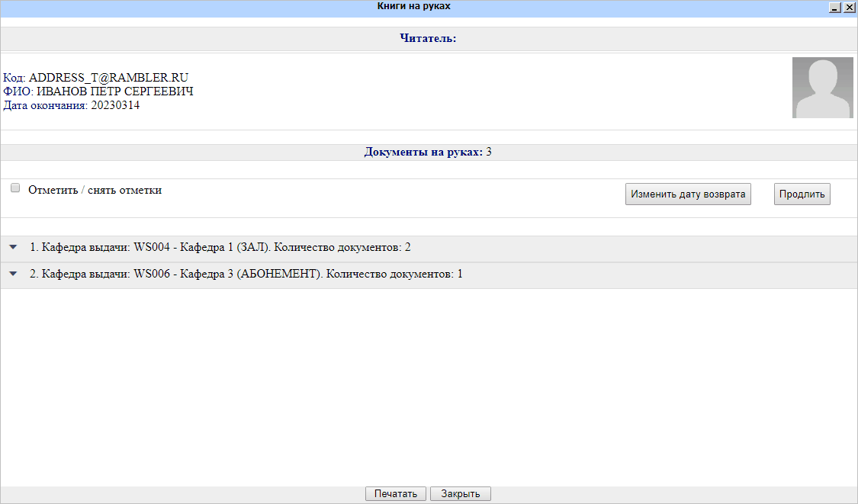
Task: Toggle the Отметить / снять отметки checkbox
Action: (15, 188)
